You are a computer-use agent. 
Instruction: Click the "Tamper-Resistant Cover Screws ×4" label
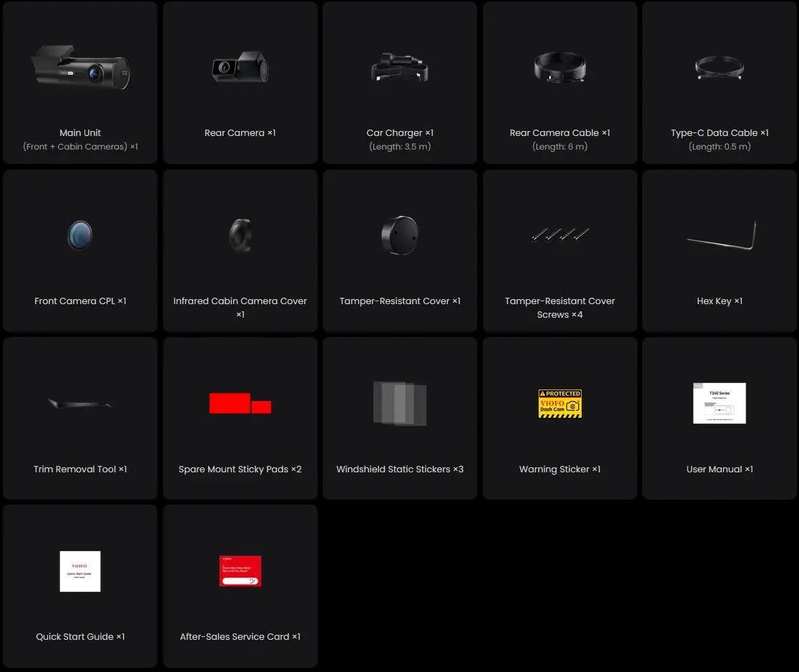pyautogui.click(x=560, y=308)
